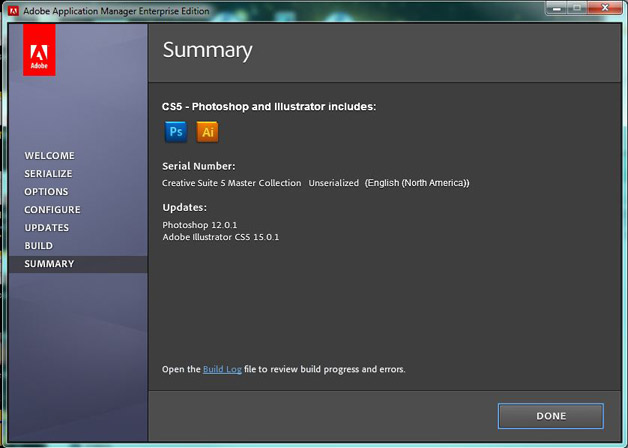Click 'Creative Suite 5 Master Collection' text
This screenshot has width=628, height=448.
point(231,183)
